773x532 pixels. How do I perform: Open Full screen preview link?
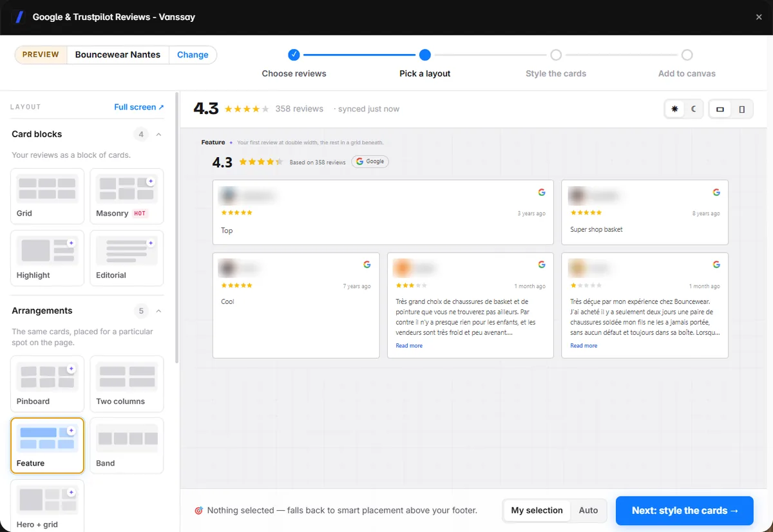[x=139, y=107]
